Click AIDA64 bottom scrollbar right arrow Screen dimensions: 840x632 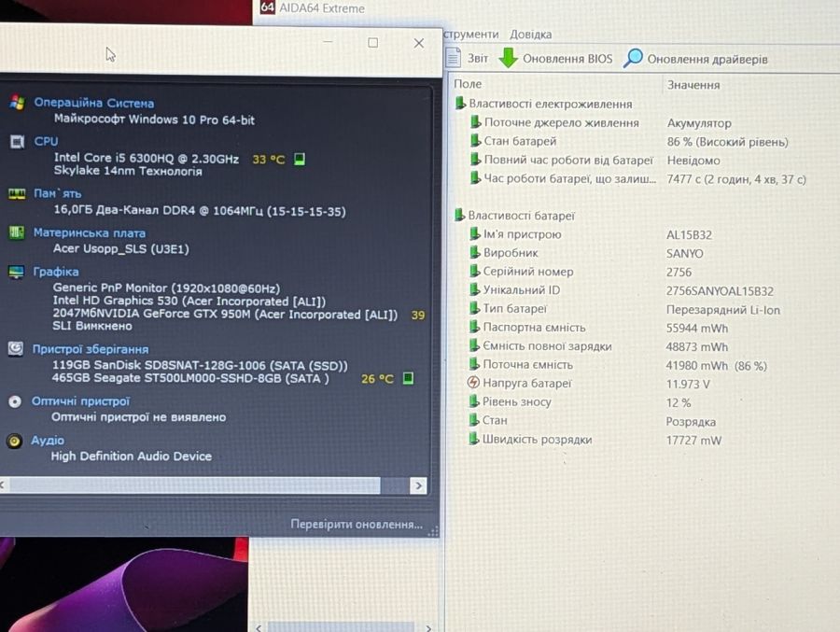428,627
